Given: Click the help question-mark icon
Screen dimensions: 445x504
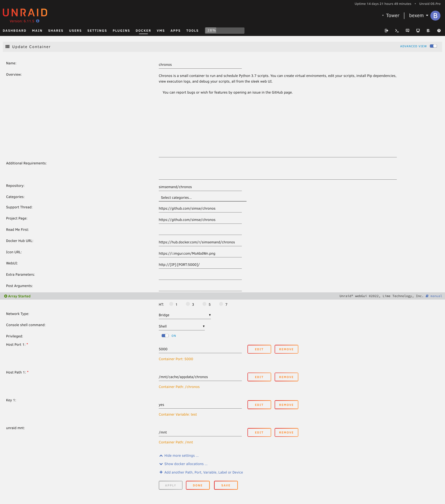Looking at the screenshot, I should (439, 31).
